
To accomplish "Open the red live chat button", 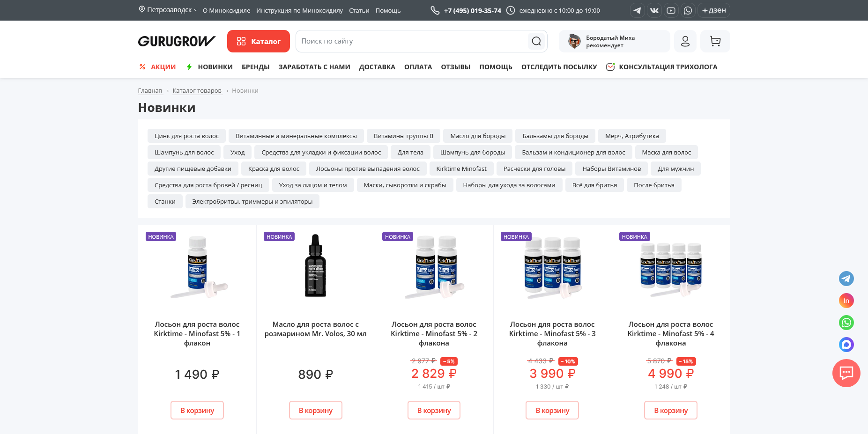I will [x=846, y=373].
